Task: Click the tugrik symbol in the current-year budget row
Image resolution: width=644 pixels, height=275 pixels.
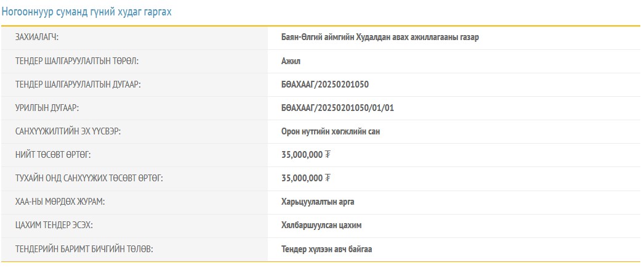Action: (x=328, y=178)
